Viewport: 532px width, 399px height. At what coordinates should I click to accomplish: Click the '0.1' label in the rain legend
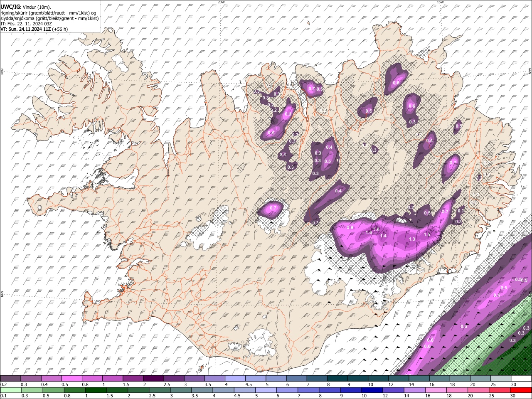point(3,396)
